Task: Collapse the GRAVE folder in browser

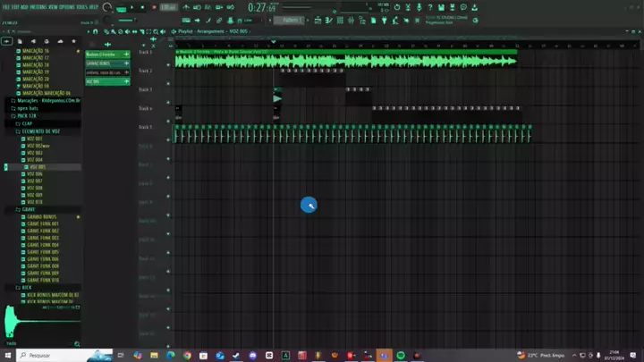Action: point(30,209)
